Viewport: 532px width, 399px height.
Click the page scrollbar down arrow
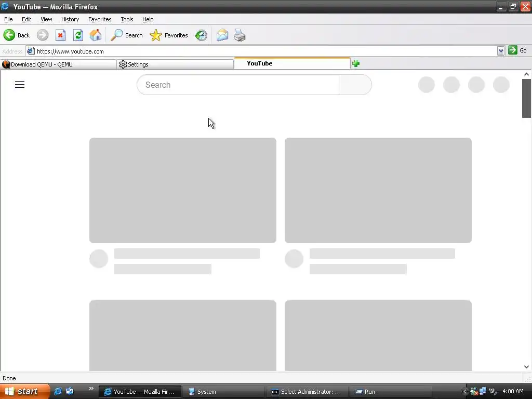(526, 366)
